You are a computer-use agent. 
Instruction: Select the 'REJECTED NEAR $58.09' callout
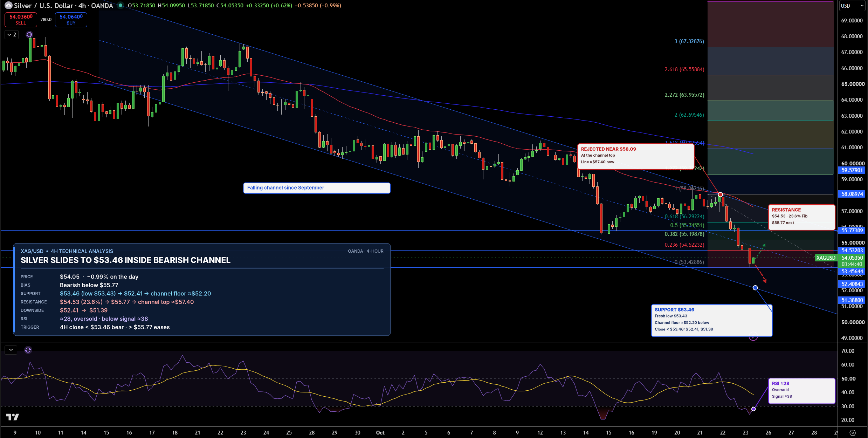[x=636, y=156]
